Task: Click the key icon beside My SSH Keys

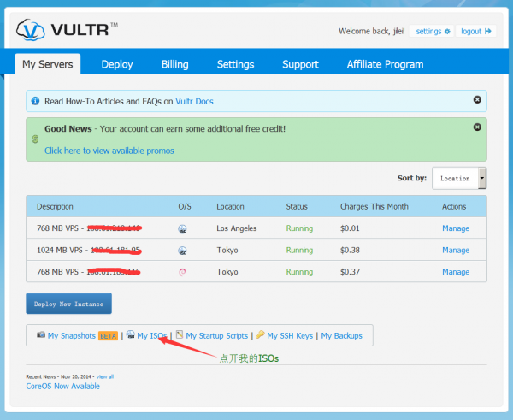Action: coord(261,334)
